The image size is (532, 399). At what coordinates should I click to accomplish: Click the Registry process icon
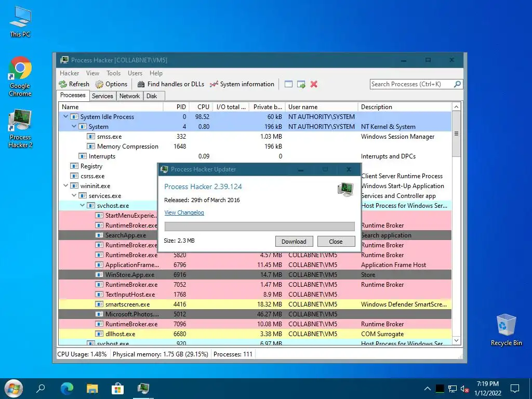(74, 166)
